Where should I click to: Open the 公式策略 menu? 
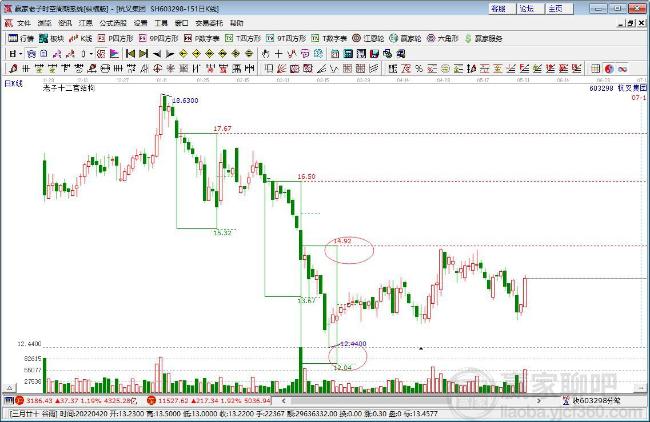[x=113, y=23]
